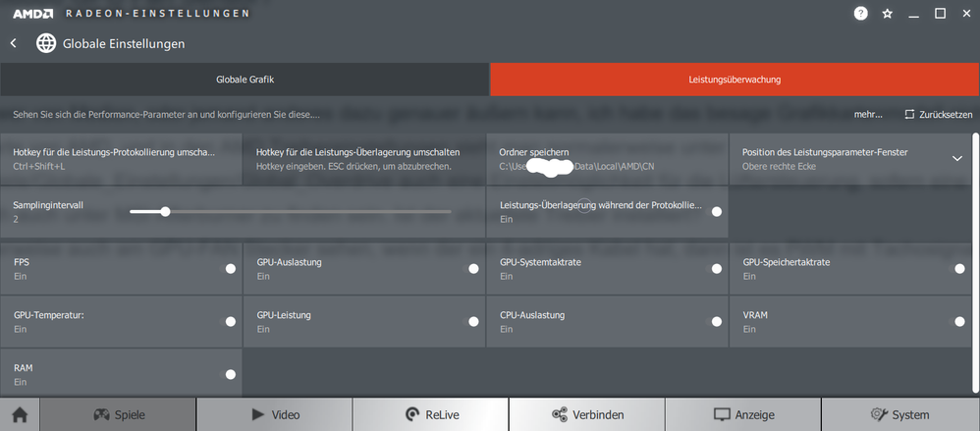Click the AMD logo

[35, 13]
